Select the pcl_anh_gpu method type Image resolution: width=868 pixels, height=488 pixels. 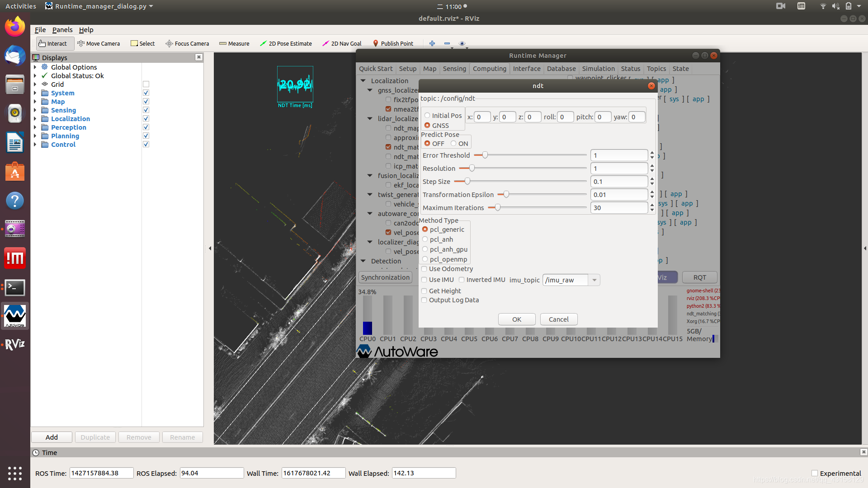point(425,249)
